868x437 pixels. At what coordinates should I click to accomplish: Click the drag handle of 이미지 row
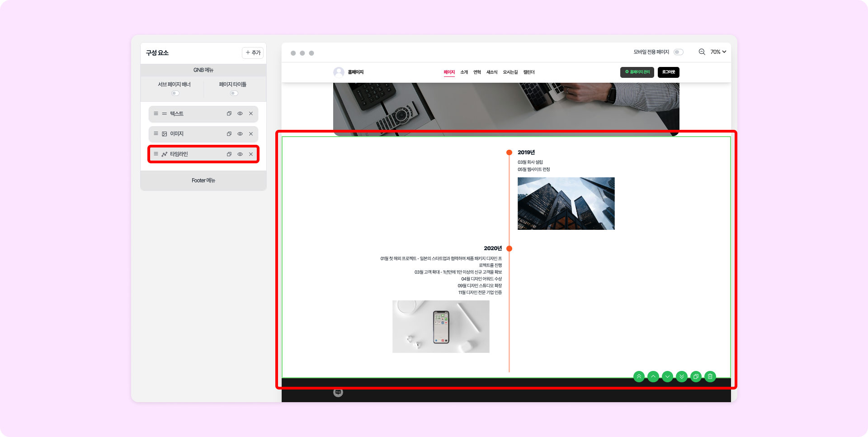156,134
